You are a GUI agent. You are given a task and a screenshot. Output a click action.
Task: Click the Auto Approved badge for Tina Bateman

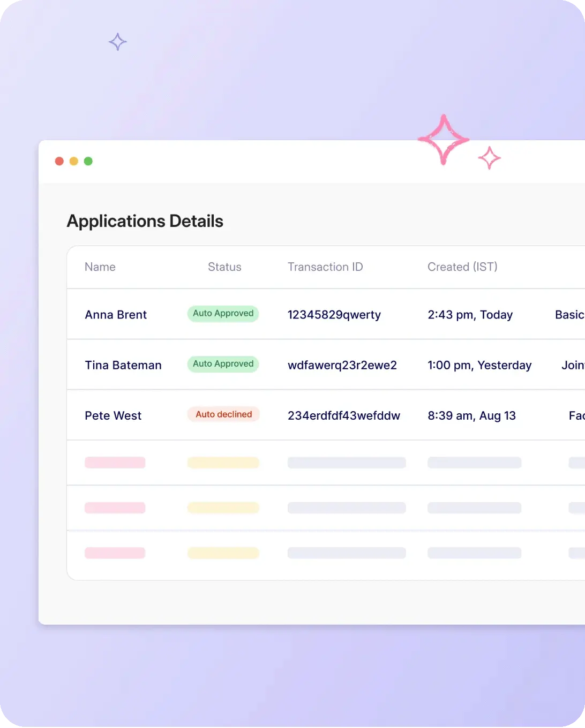tap(223, 364)
